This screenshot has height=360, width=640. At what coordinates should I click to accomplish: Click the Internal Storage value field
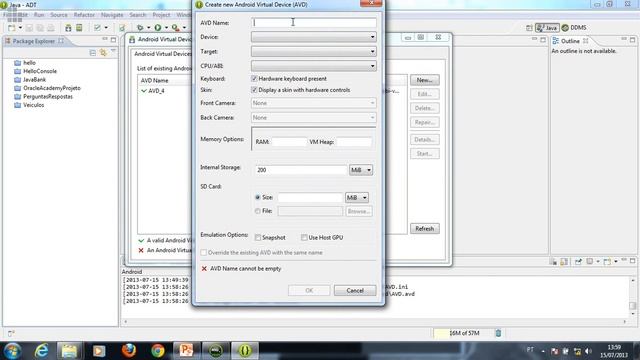(301, 170)
